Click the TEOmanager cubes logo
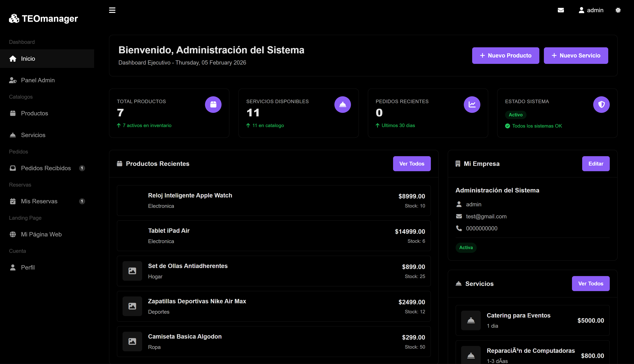Viewport: 634px width, 364px height. point(14,19)
